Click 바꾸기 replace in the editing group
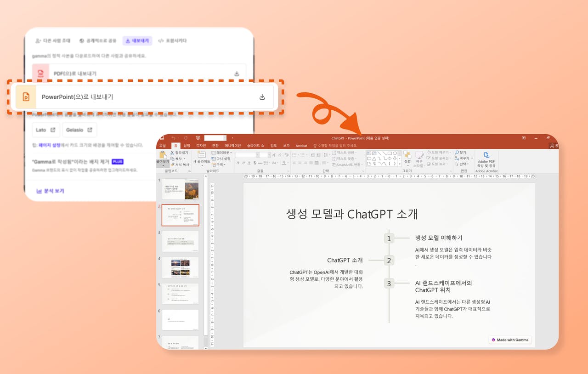The height and width of the screenshot is (374, 588). [x=463, y=158]
